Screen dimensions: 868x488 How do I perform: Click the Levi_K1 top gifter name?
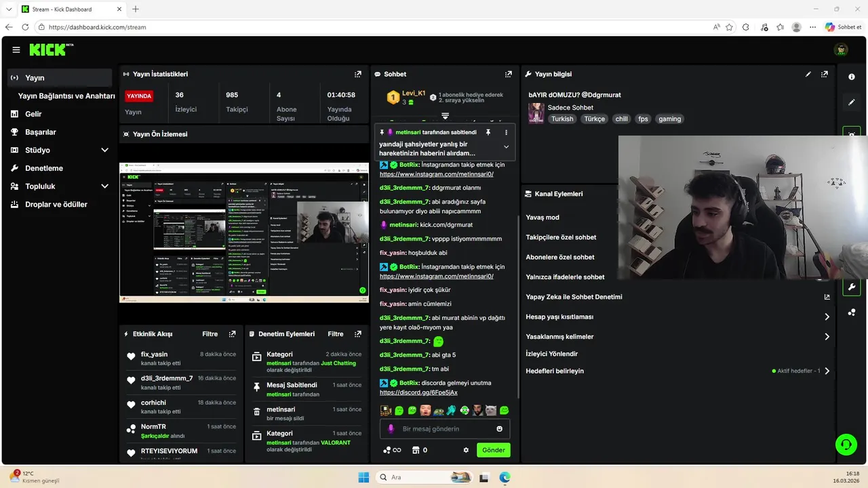[414, 94]
